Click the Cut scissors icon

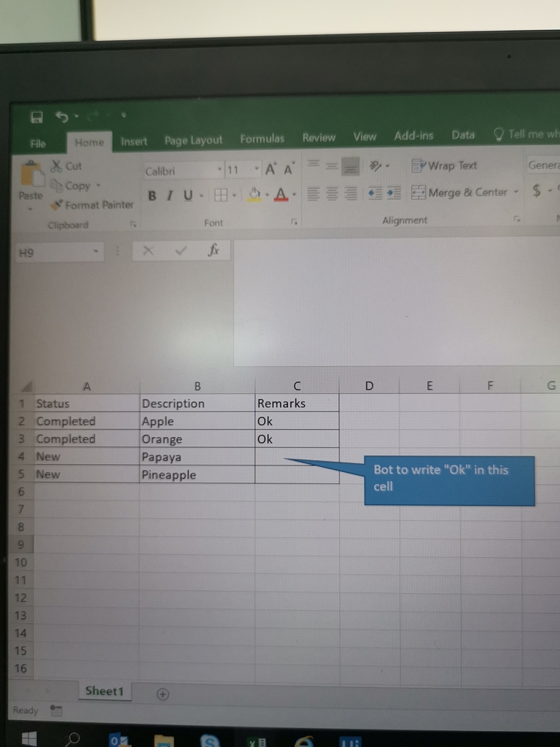pos(57,166)
